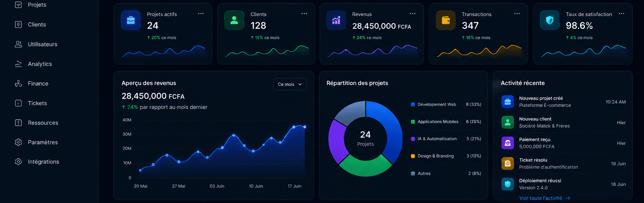Click Version 2.4.0 text
The width and height of the screenshot is (644, 203).
(533, 188)
